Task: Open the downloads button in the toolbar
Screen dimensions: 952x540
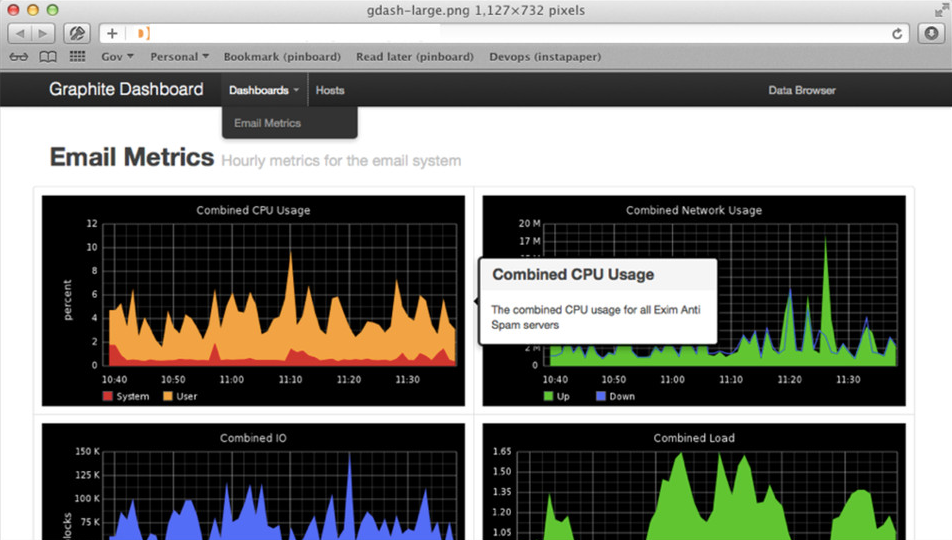Action: (x=931, y=33)
